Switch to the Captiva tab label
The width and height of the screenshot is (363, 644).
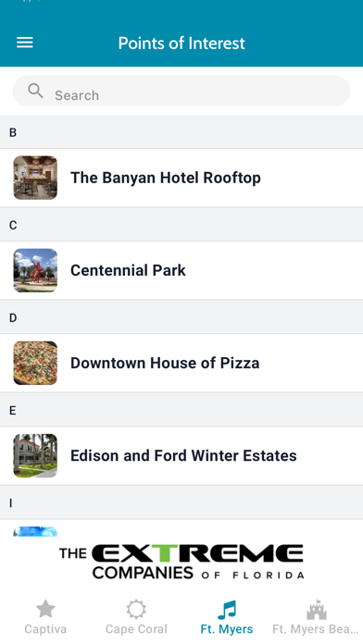(45, 629)
